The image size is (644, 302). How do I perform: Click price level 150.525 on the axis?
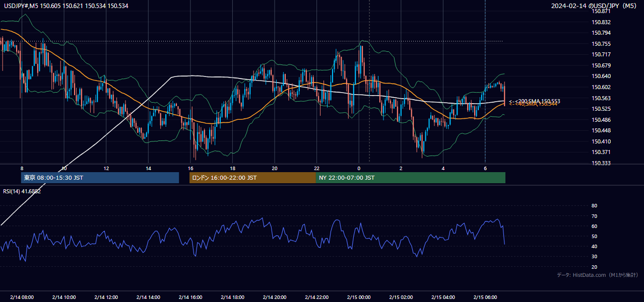(x=601, y=109)
